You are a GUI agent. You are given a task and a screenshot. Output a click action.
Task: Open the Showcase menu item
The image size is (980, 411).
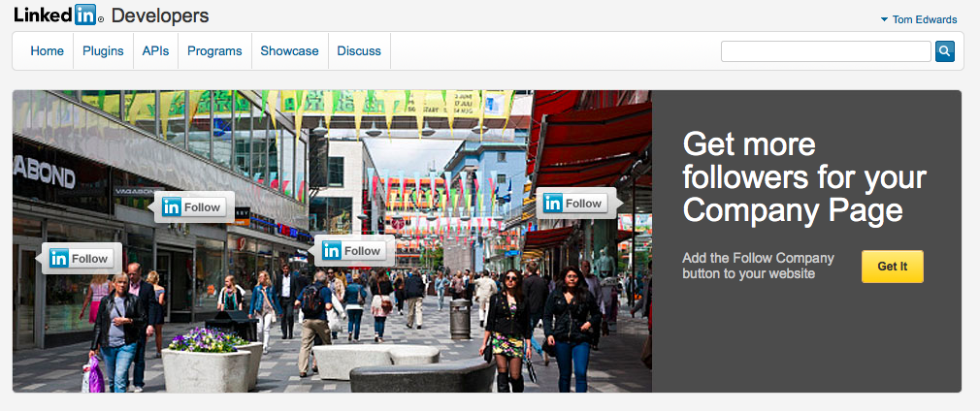(289, 51)
